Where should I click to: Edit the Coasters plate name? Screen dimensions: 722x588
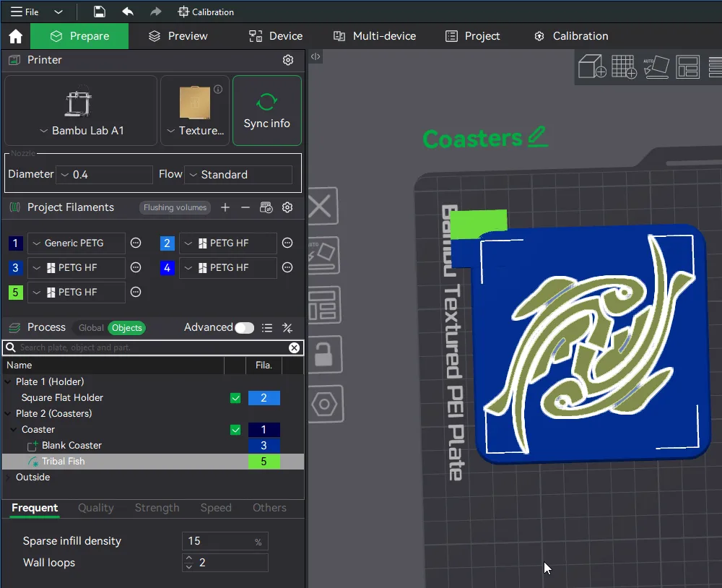tap(537, 137)
